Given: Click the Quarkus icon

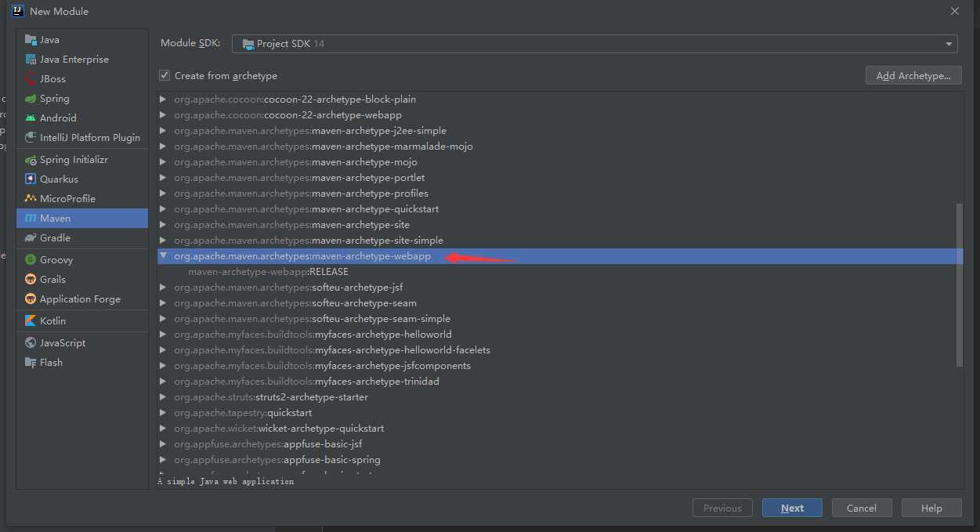Looking at the screenshot, I should coord(31,179).
